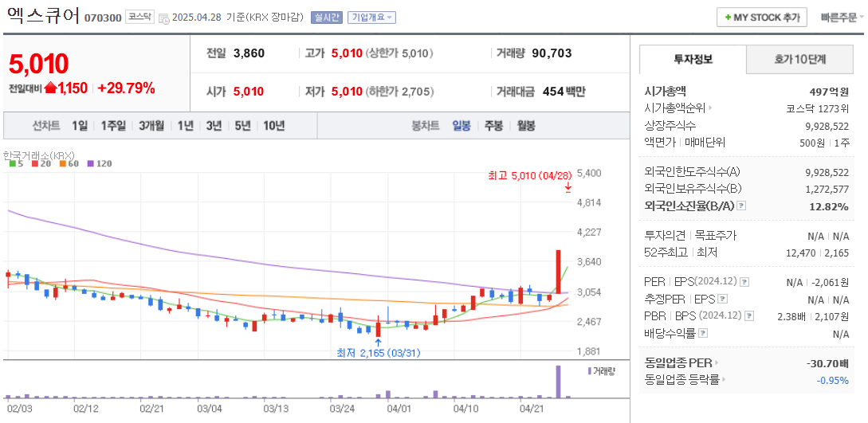Click the red 20-day moving average legend swatch
The width and height of the screenshot is (868, 423).
[34, 163]
